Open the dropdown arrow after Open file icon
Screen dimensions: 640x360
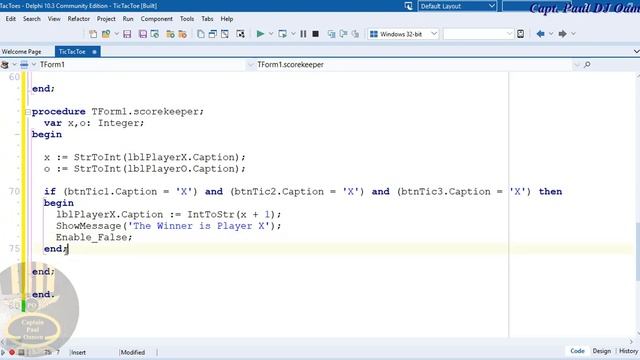116,34
